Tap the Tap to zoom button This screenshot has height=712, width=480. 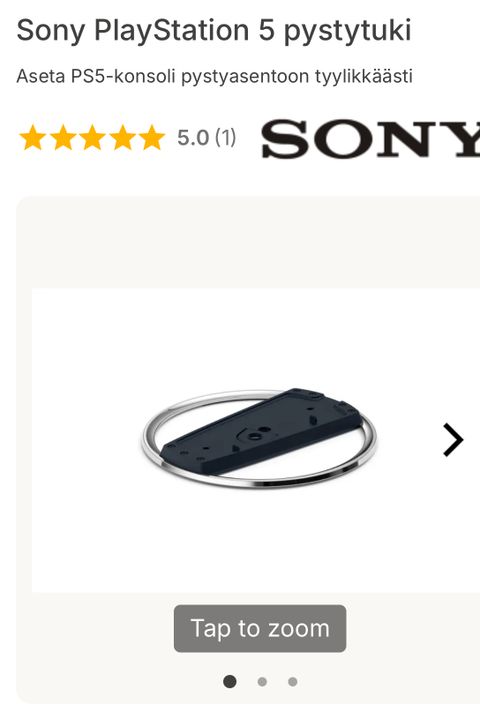pyautogui.click(x=260, y=628)
